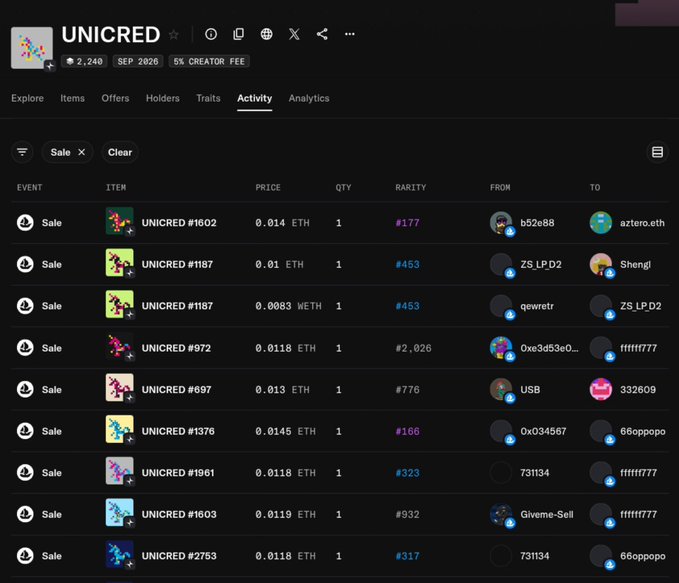Screen dimensions: 679x583
Task: Open UNICRED #2753 thumbnail image
Action: tap(120, 554)
